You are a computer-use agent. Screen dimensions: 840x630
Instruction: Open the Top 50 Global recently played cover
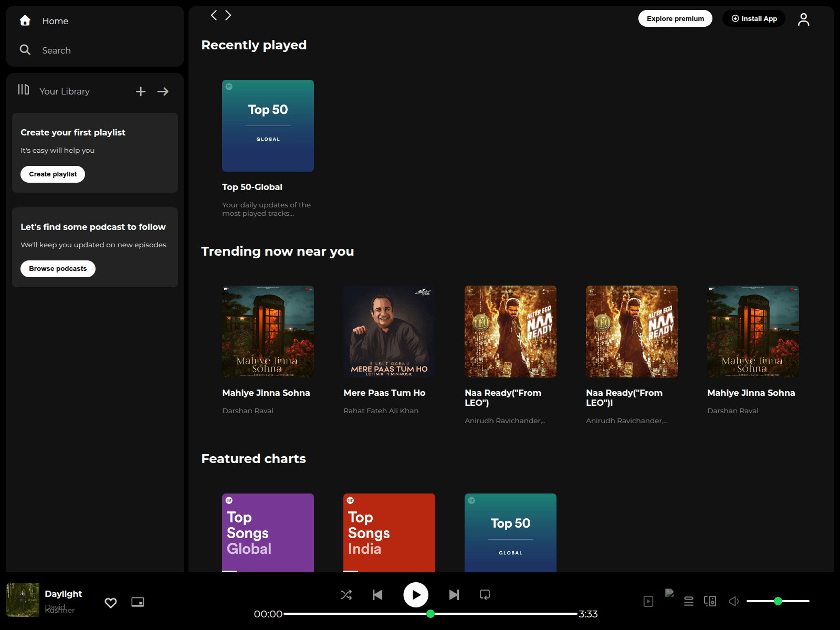pyautogui.click(x=268, y=125)
